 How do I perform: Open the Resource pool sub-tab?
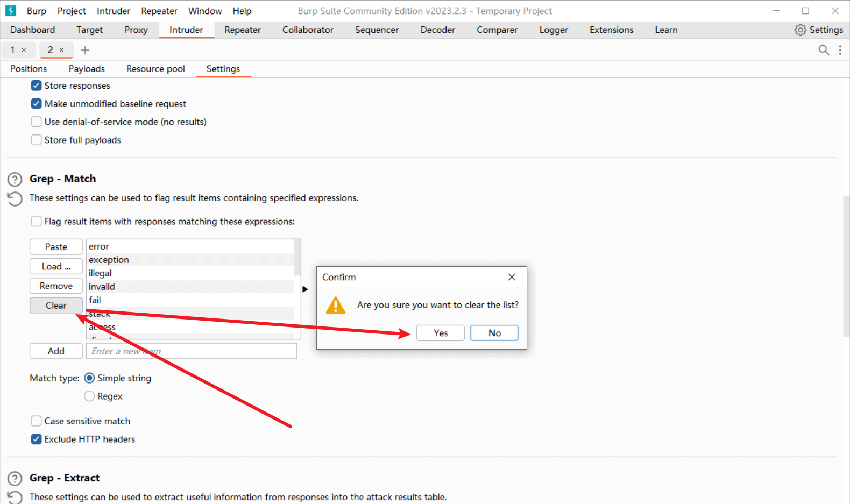click(156, 69)
